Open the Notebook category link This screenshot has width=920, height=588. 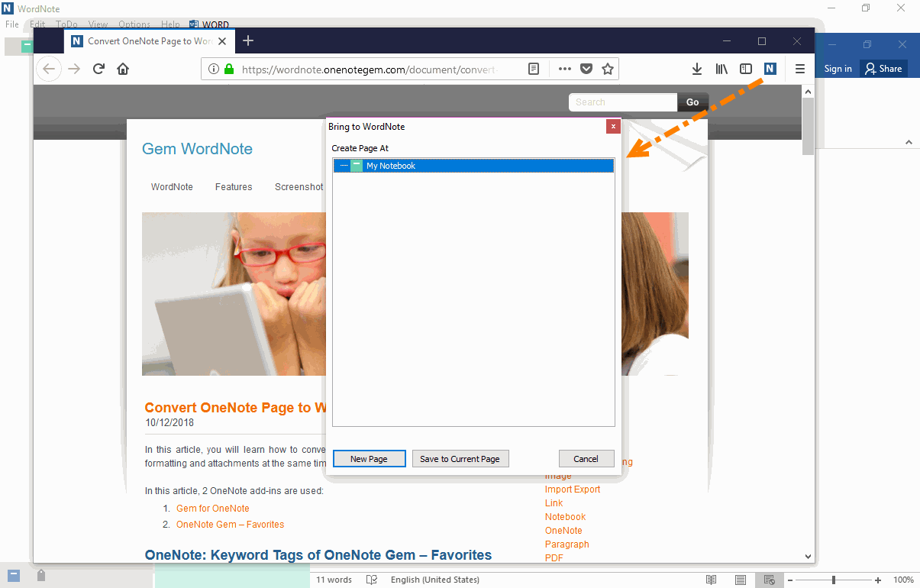click(565, 517)
